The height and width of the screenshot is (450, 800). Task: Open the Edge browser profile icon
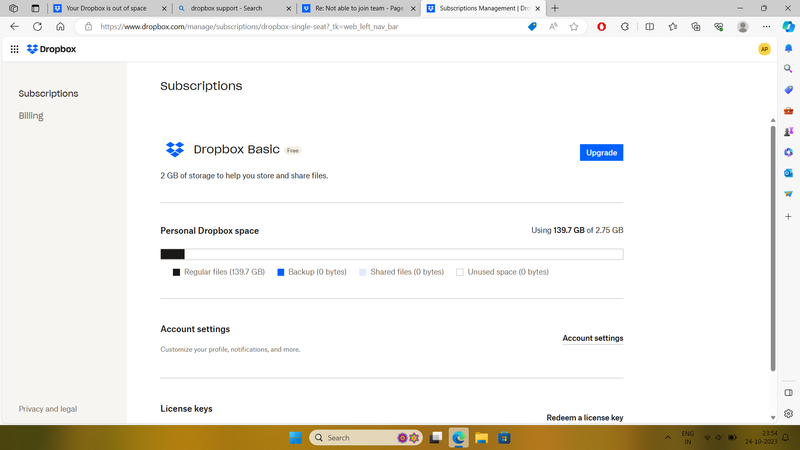coord(743,27)
